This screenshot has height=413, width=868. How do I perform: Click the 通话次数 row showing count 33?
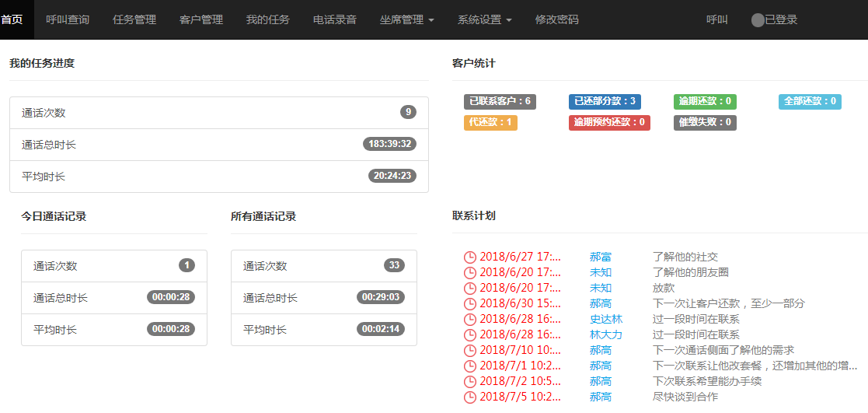323,266
